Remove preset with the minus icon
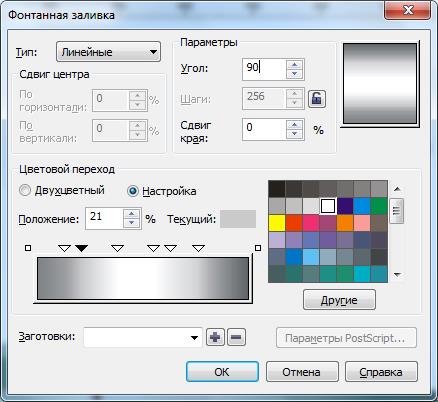The width and height of the screenshot is (438, 402). click(x=236, y=337)
